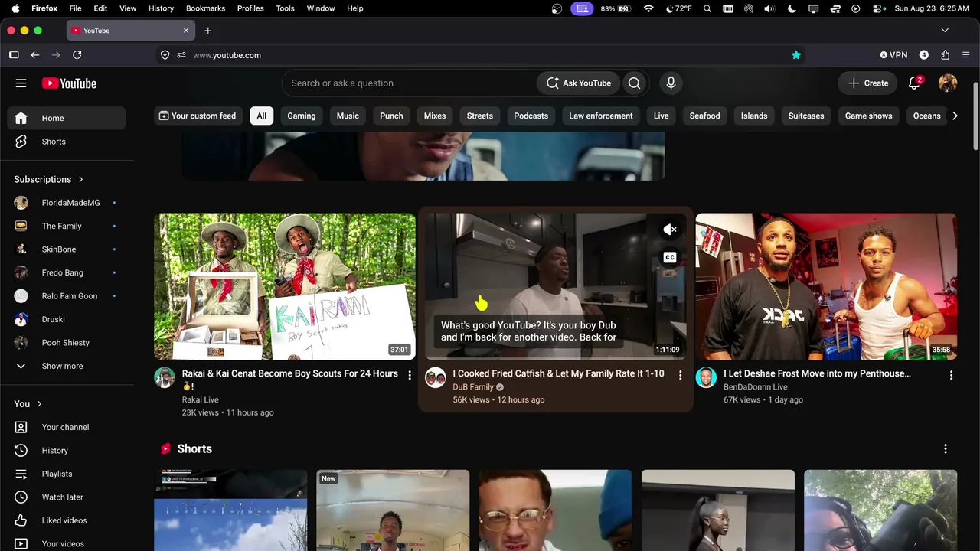980x551 pixels.
Task: List all tabs dropdown arrow
Action: tap(945, 31)
